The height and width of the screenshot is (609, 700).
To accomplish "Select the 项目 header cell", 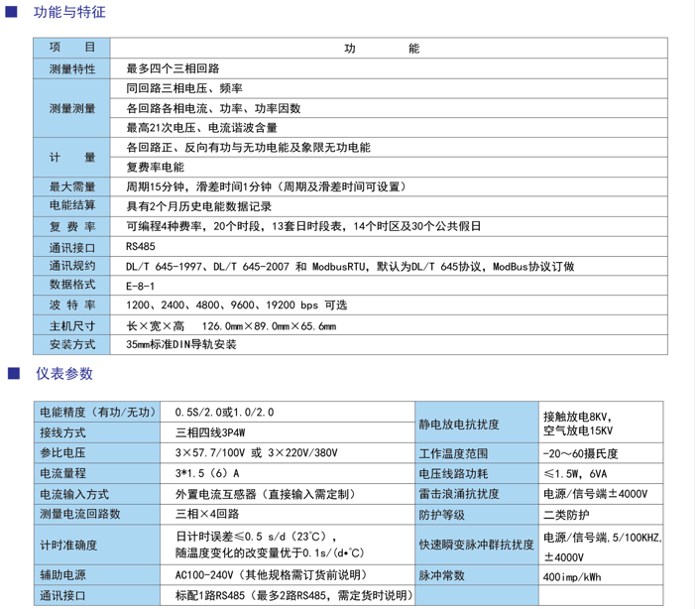I will (x=71, y=48).
